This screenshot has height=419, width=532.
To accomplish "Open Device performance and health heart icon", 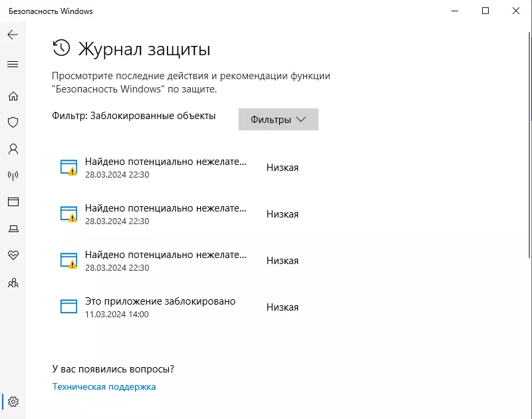I will (x=13, y=255).
